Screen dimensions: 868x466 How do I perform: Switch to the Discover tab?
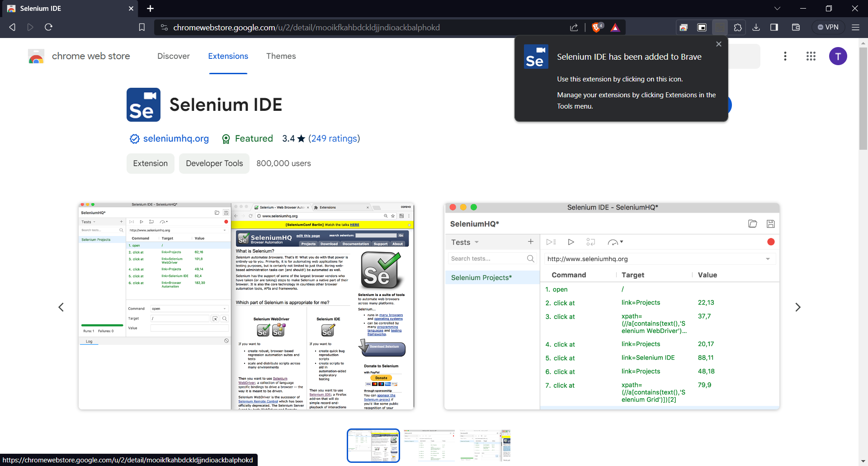click(x=173, y=56)
